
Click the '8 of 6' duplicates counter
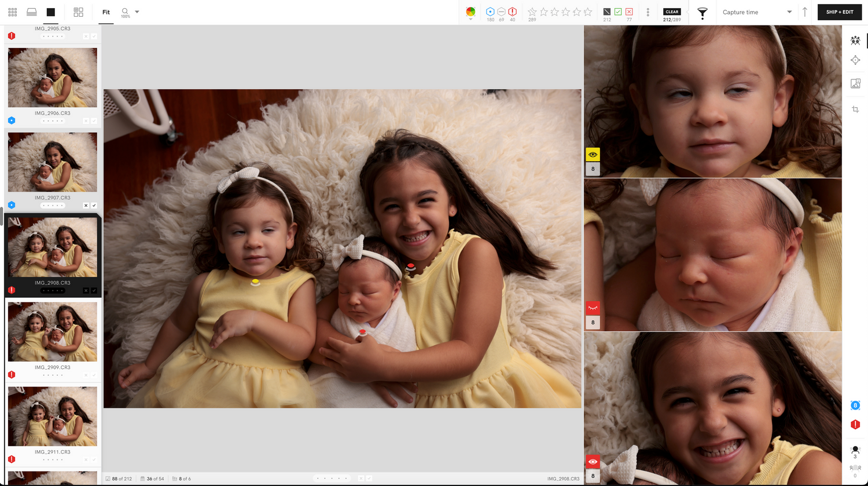click(182, 479)
